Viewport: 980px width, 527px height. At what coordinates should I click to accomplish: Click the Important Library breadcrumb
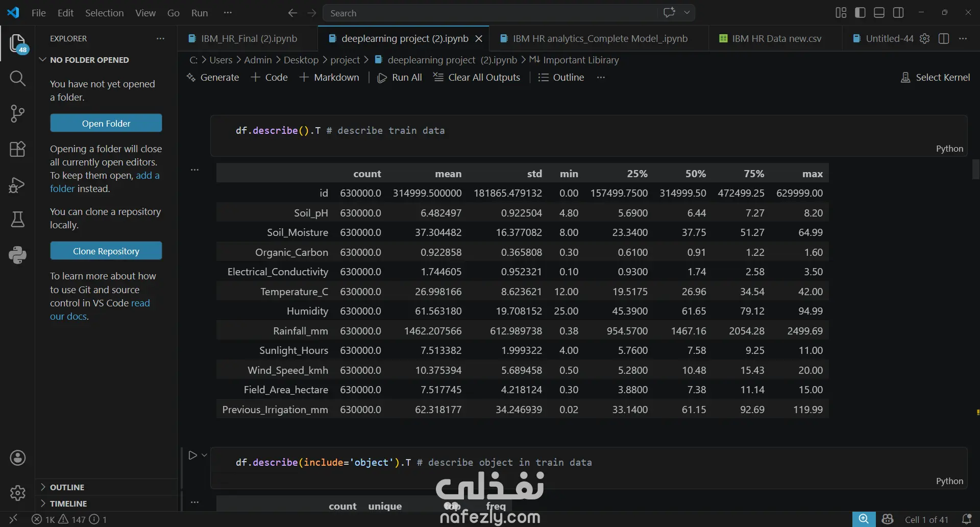[x=574, y=60]
